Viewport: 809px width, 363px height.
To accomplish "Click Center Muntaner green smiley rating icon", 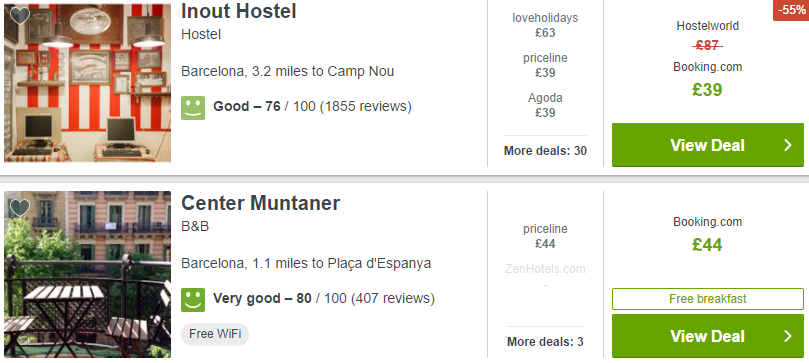I will 193,300.
